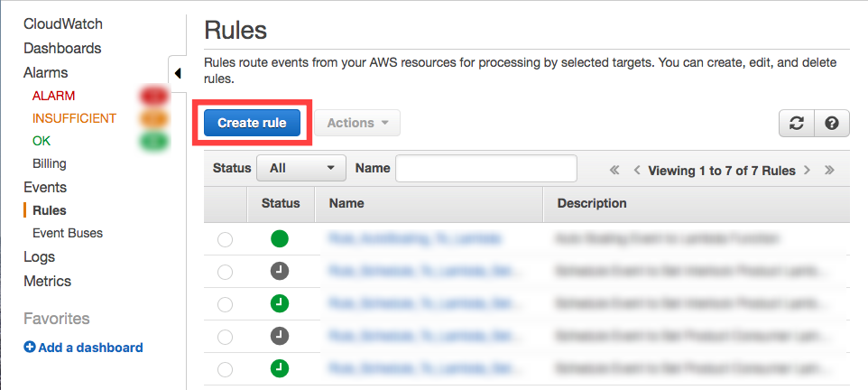Select the first rule's radio button
868x390 pixels.
(x=225, y=239)
